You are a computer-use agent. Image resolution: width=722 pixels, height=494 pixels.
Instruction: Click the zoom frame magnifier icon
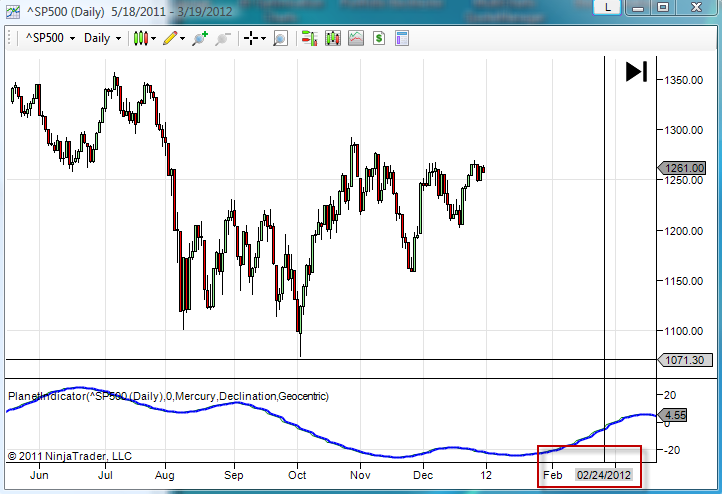(x=280, y=39)
